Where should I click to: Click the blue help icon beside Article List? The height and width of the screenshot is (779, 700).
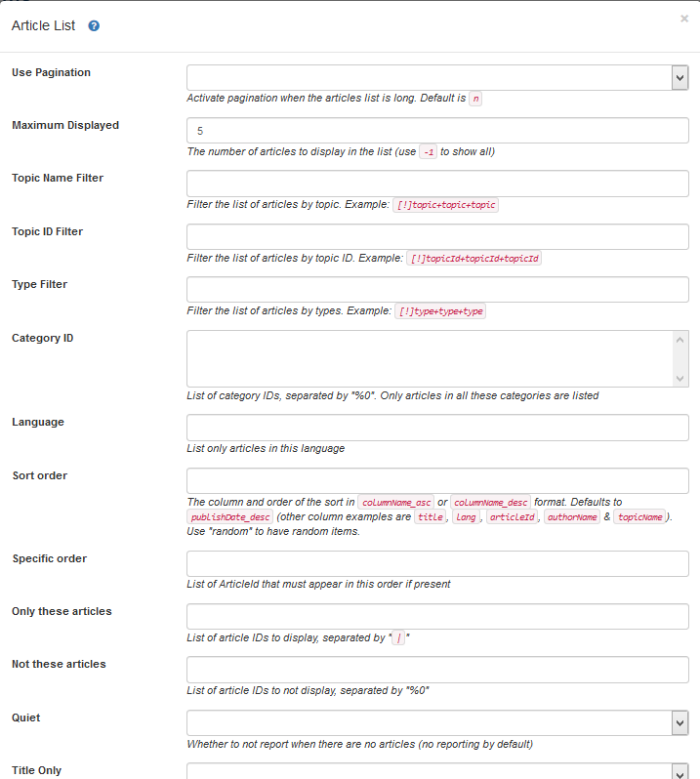(94, 26)
